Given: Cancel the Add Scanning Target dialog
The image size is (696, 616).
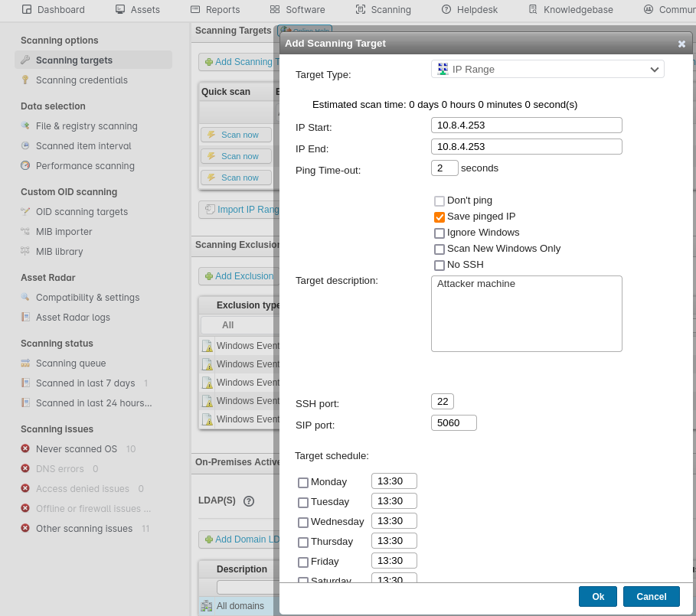Looking at the screenshot, I should point(651,596).
